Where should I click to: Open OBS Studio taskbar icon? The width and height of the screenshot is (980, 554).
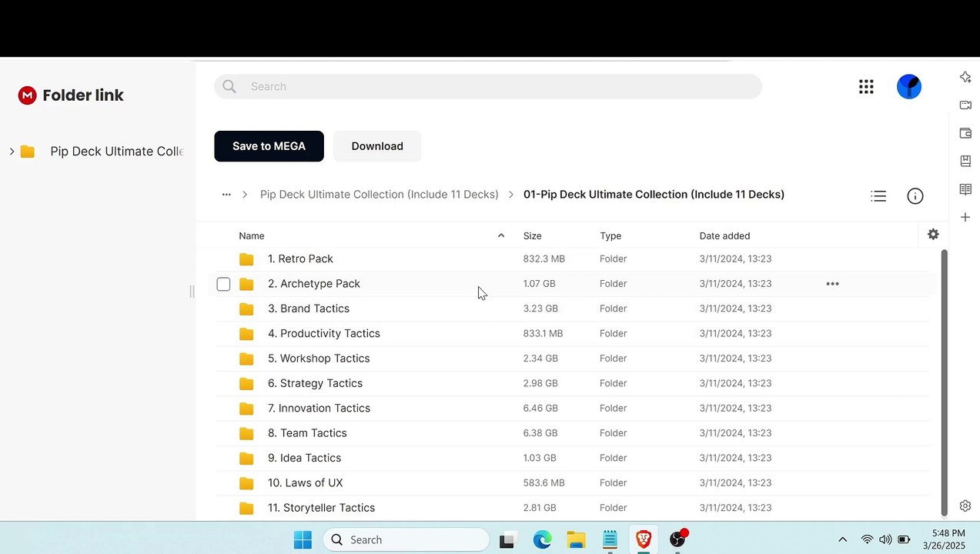tap(677, 539)
